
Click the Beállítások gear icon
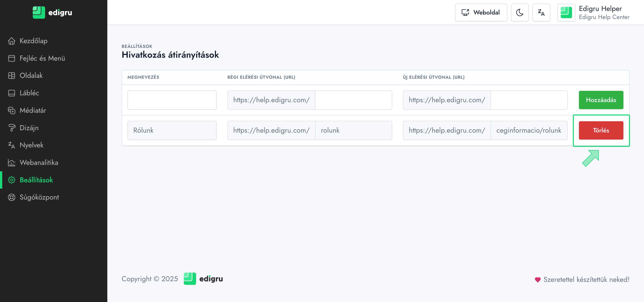(x=11, y=180)
